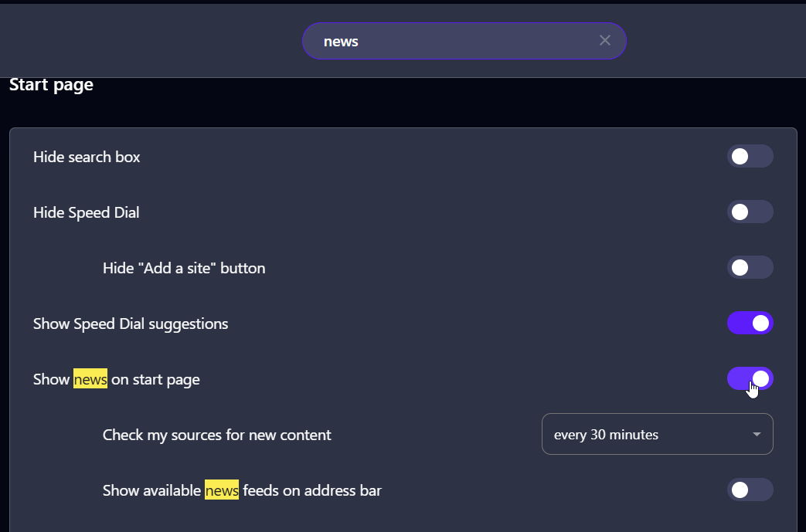Click the "Hide search box" label text

click(x=87, y=158)
